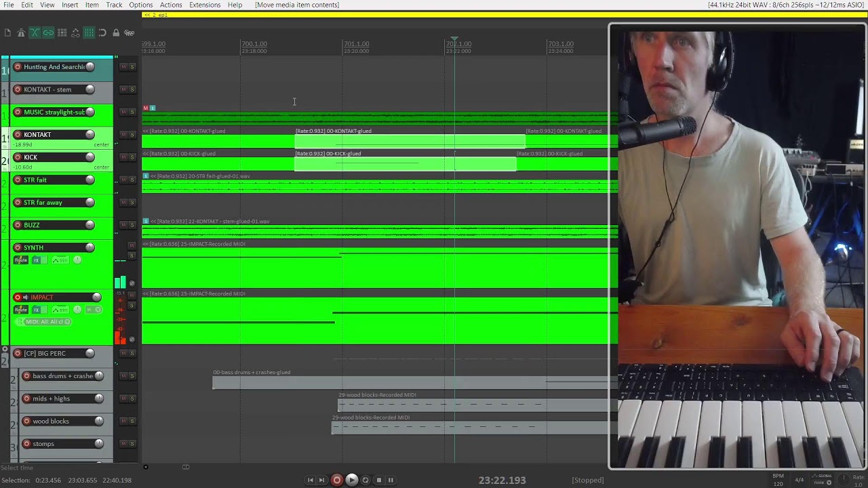Viewport: 868px width, 488px height.
Task: Arm record on MUSIC straylight track
Action: coord(18,112)
